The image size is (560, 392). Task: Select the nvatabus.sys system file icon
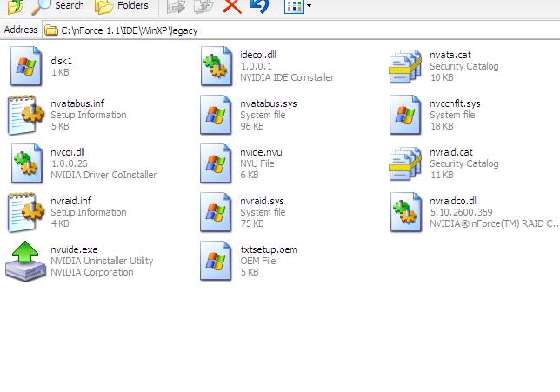coord(216,115)
